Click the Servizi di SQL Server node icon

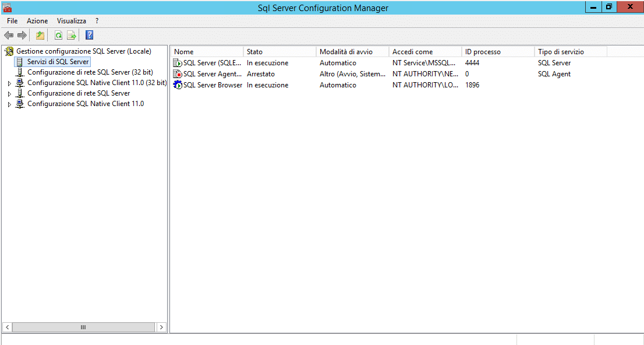[x=20, y=62]
